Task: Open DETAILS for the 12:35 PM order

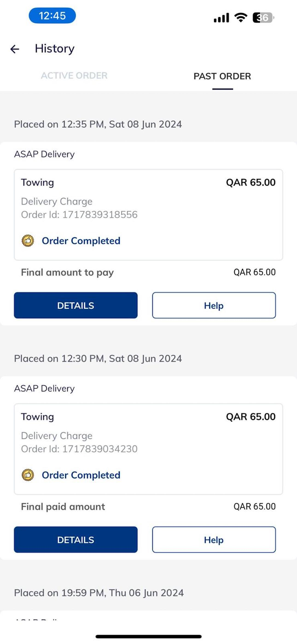Action: click(x=76, y=305)
